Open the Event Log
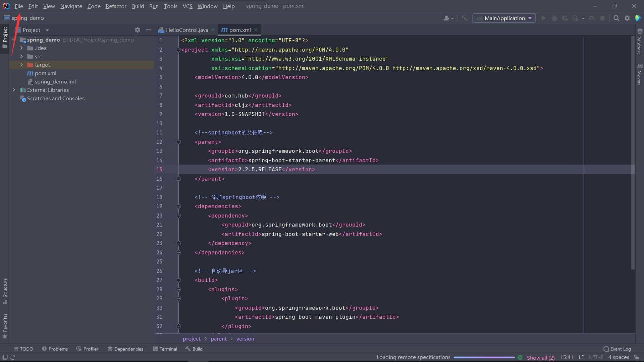This screenshot has width=644, height=362. (617, 349)
